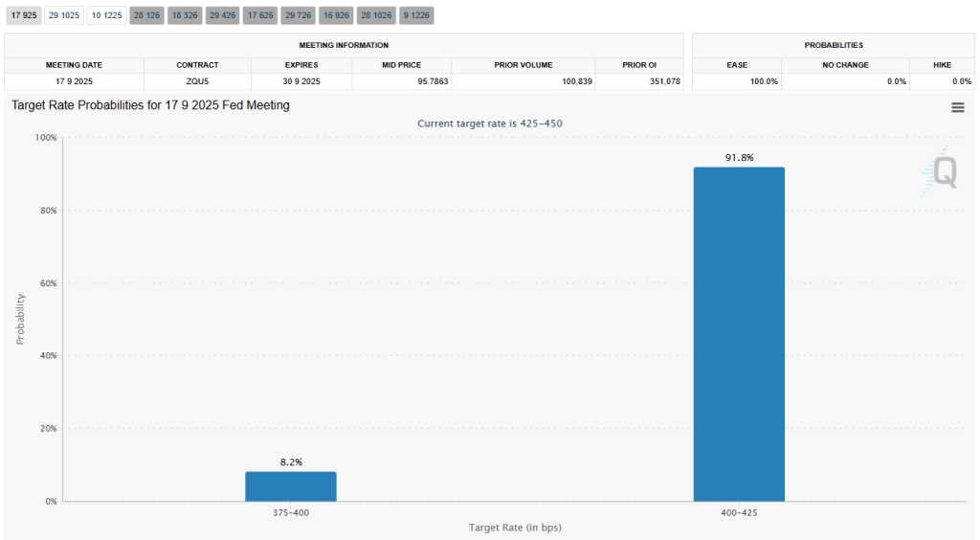
Task: Select the 29 426 meeting tab
Action: (222, 15)
